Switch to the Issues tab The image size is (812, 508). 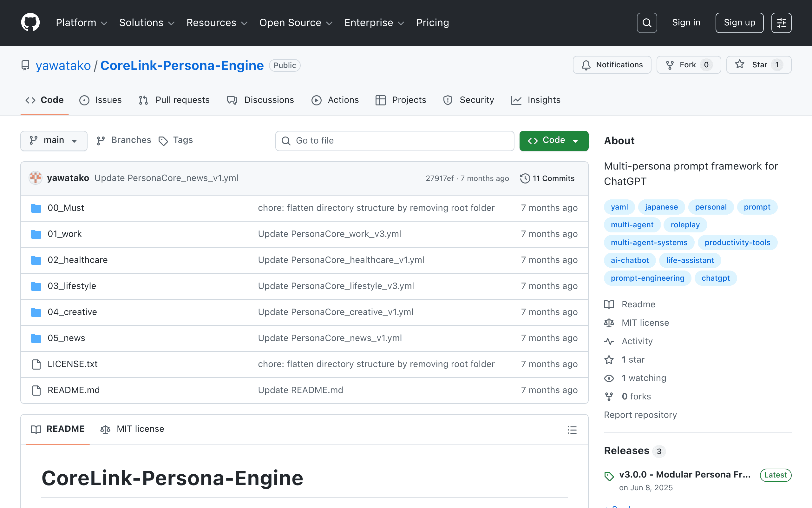(x=101, y=100)
